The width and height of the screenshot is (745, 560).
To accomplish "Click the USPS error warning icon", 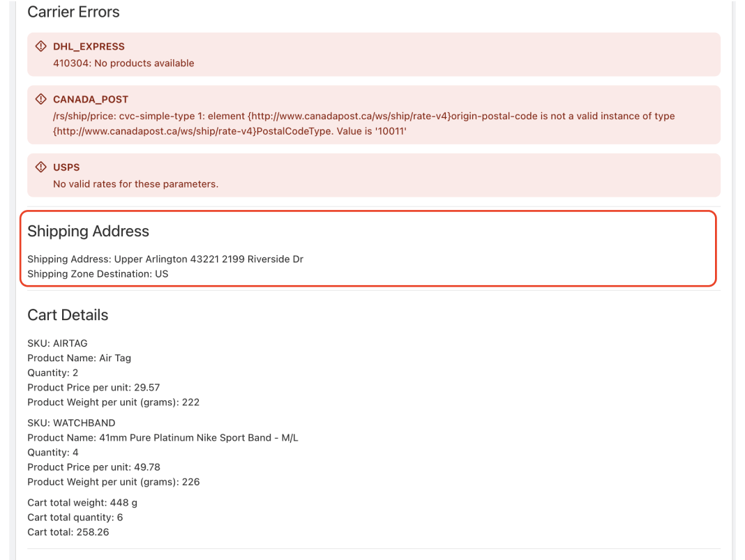I will (x=41, y=167).
